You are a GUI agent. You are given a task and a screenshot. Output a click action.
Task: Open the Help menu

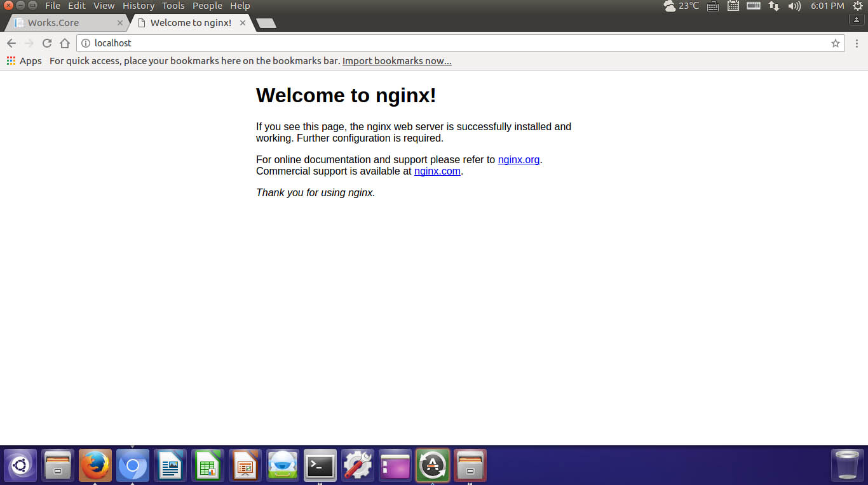(x=240, y=6)
